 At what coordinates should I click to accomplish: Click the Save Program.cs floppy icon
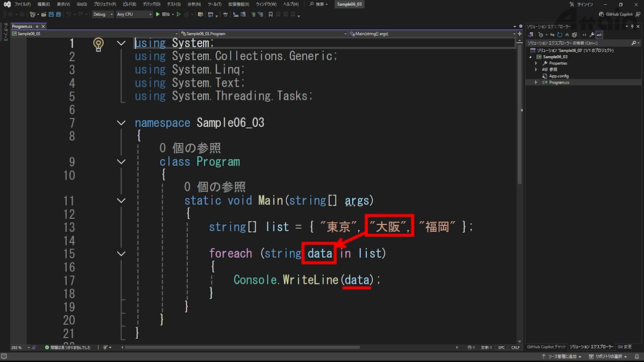click(51, 14)
